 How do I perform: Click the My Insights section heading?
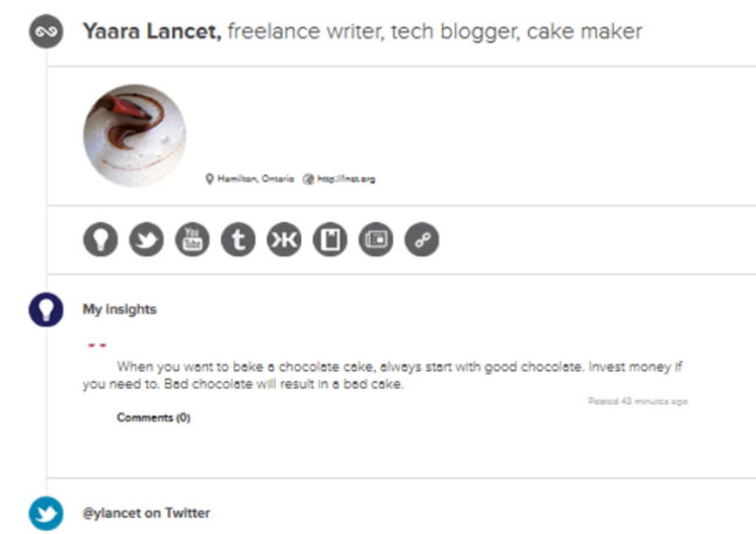119,310
